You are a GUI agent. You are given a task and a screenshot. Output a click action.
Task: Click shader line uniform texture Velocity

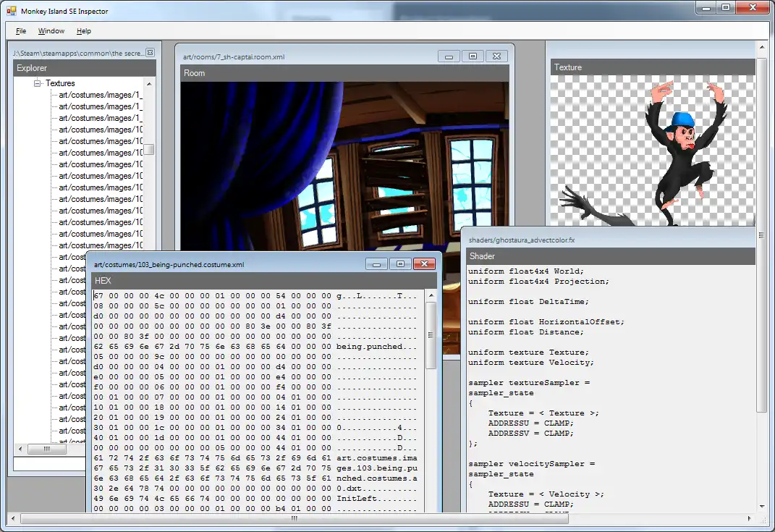531,363
